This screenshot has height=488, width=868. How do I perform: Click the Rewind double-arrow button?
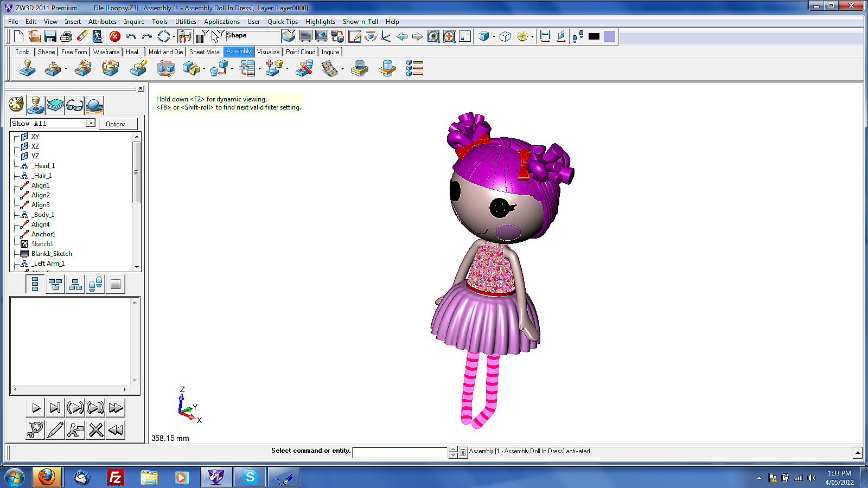pyautogui.click(x=116, y=430)
